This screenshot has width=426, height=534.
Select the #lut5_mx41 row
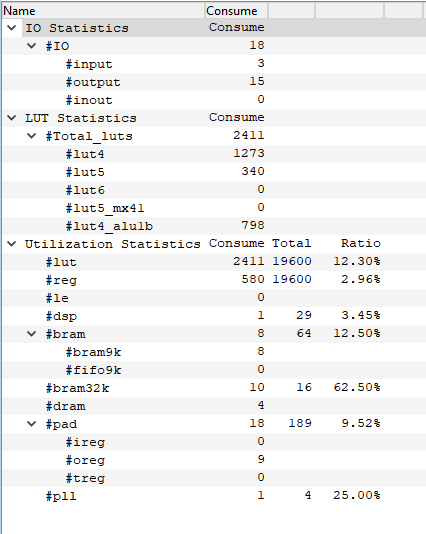click(x=214, y=208)
